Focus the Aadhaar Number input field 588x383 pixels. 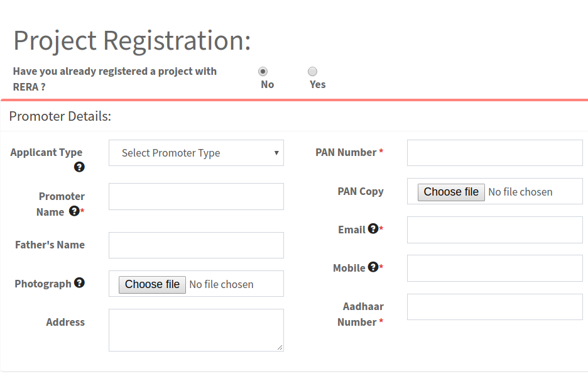click(x=494, y=307)
